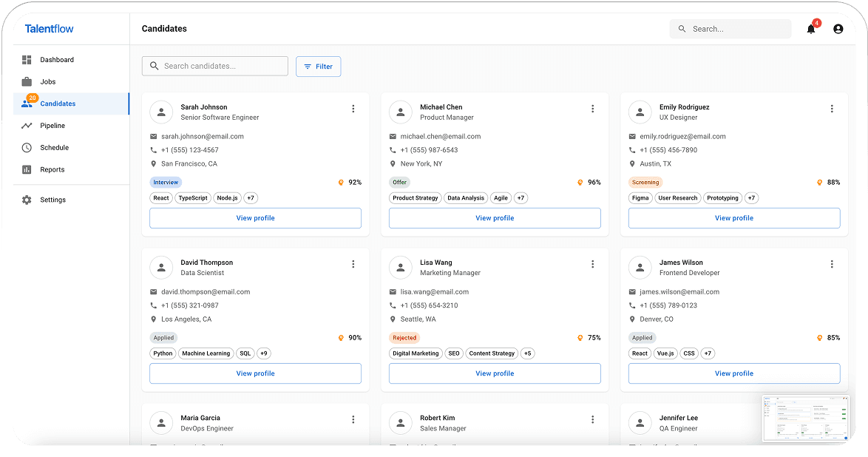The image size is (868, 457).
Task: Go to Candidates in the sidebar
Action: [58, 104]
